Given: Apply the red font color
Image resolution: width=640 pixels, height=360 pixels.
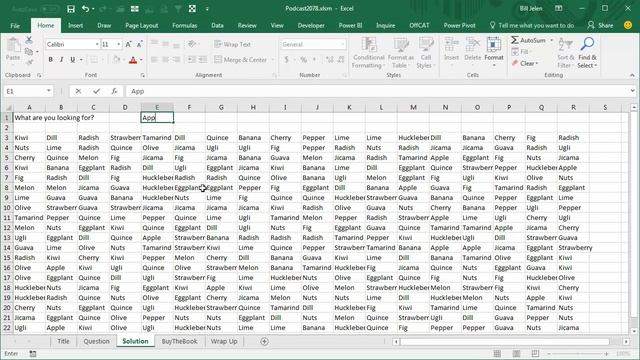Looking at the screenshot, I should tap(133, 60).
